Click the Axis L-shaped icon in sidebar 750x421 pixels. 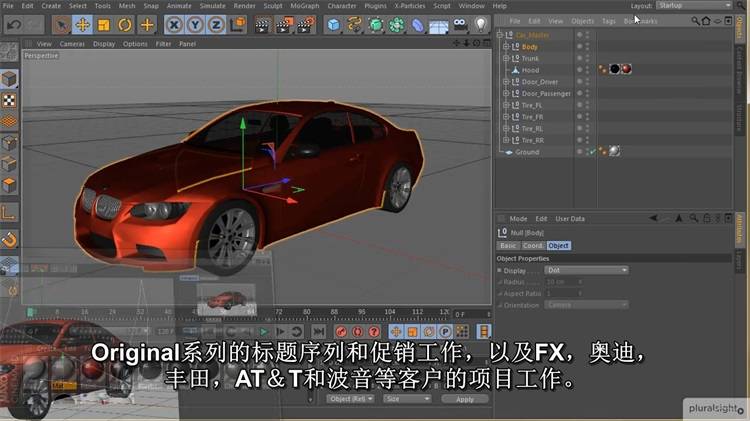[9, 212]
